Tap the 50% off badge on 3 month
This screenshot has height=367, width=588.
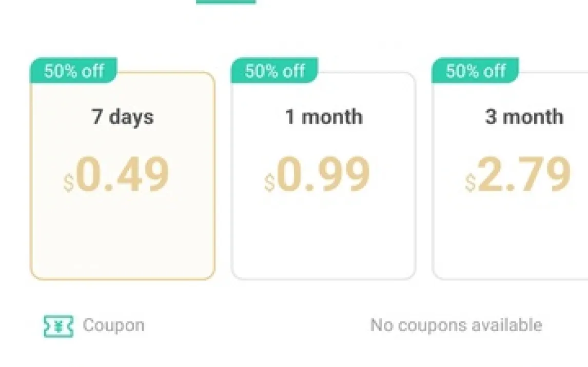tap(475, 71)
